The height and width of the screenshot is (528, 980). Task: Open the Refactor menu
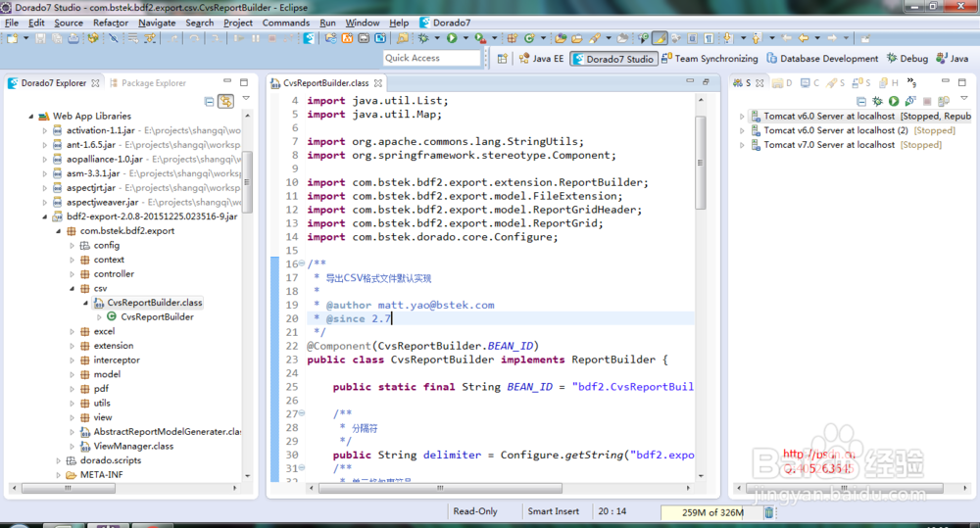(x=111, y=23)
